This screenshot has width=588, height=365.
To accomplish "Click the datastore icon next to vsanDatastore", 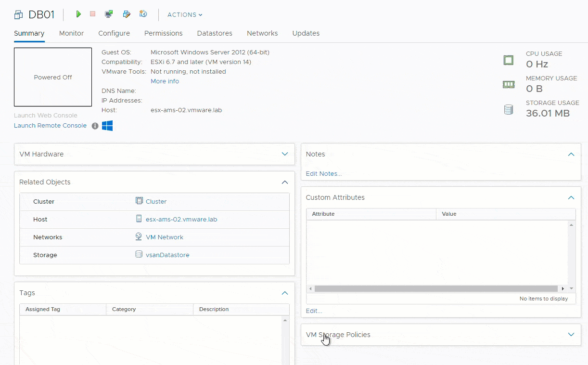I will [x=139, y=255].
